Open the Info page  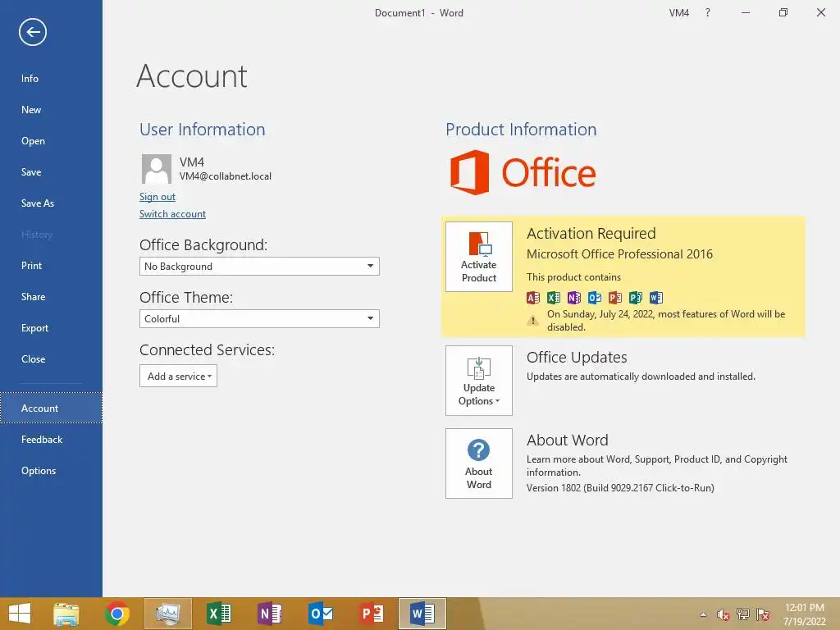pos(30,79)
